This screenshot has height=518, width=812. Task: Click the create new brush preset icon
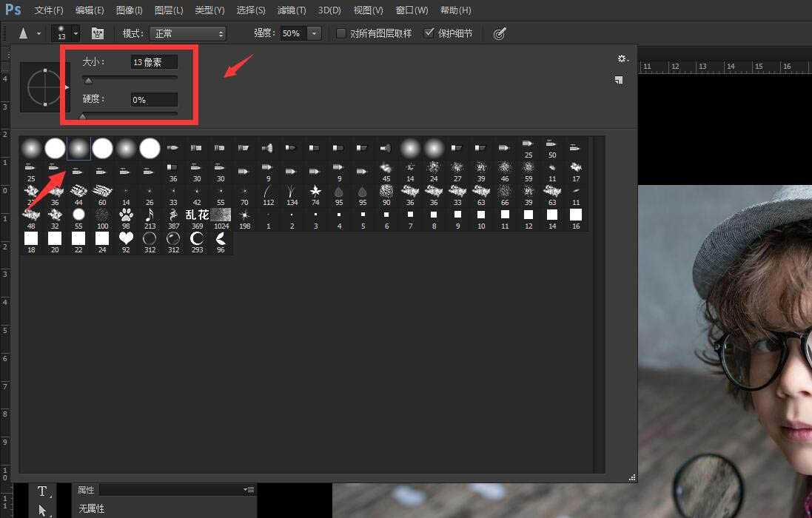619,80
